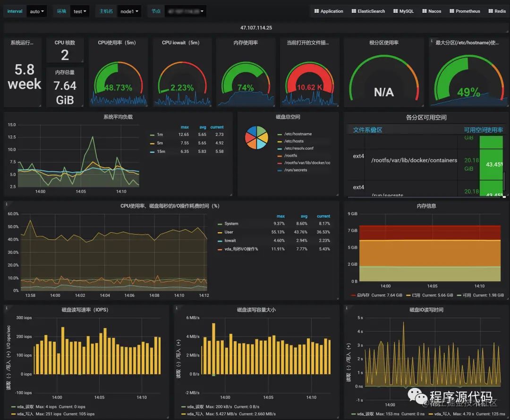The image size is (510, 420).
Task: Click the grid icon beside Application
Action: click(x=316, y=11)
